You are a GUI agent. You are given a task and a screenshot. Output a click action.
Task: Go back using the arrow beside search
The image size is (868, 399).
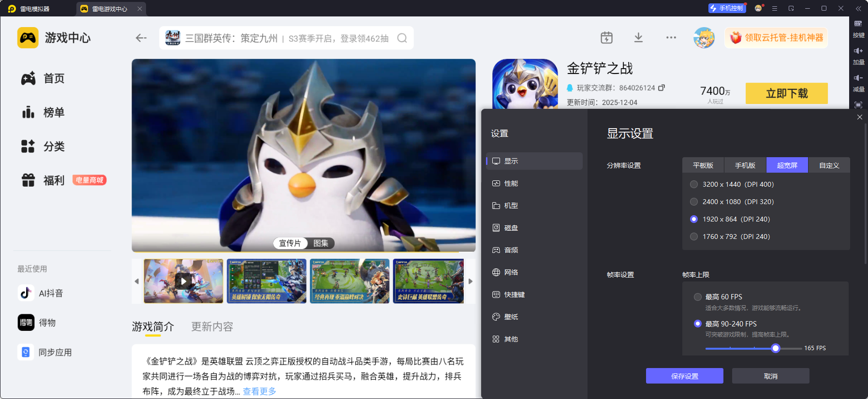[x=141, y=38]
